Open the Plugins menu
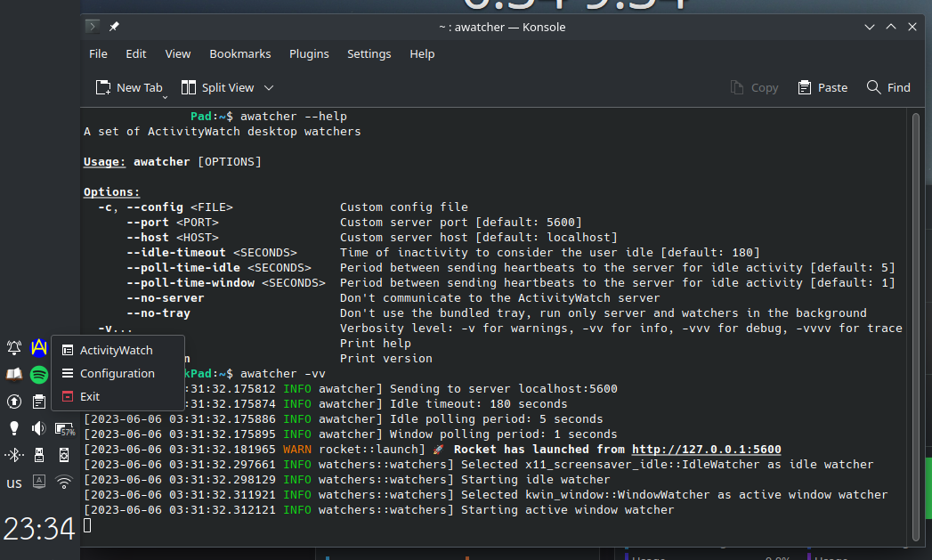932x560 pixels. pyautogui.click(x=309, y=53)
